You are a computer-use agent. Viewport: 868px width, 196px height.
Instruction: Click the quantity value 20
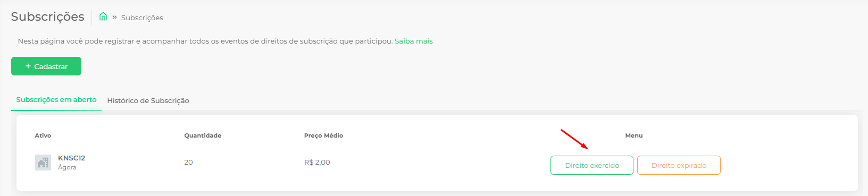tap(188, 162)
